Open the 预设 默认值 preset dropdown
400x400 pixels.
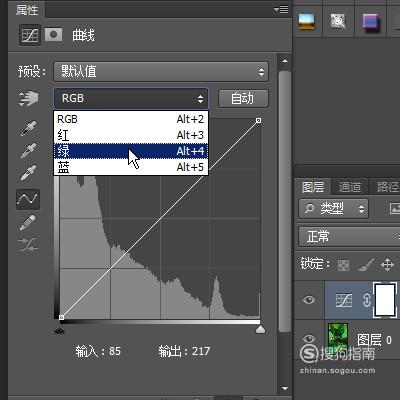pyautogui.click(x=161, y=71)
